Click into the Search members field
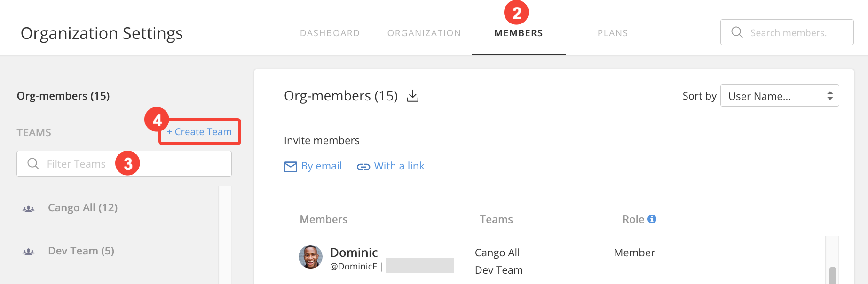 787,32
